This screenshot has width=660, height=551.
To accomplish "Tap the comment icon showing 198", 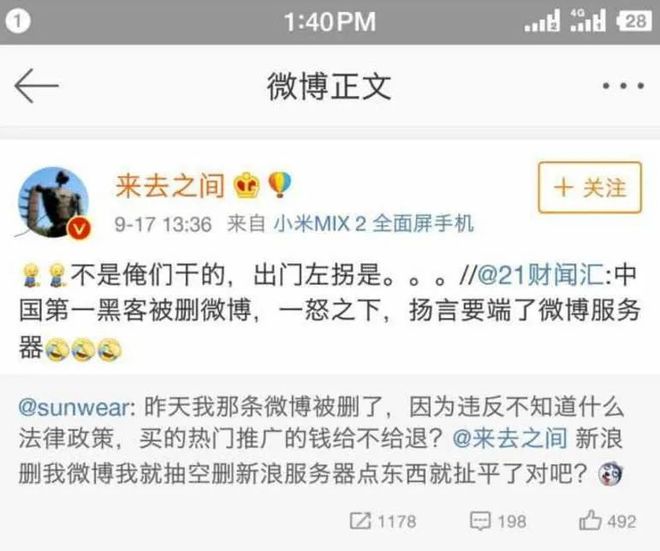I will (x=480, y=521).
